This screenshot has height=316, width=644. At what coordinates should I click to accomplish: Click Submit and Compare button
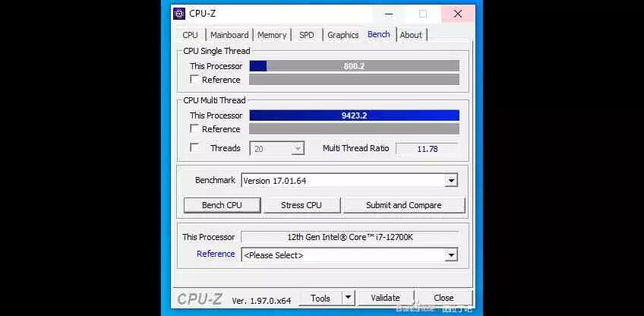point(404,205)
